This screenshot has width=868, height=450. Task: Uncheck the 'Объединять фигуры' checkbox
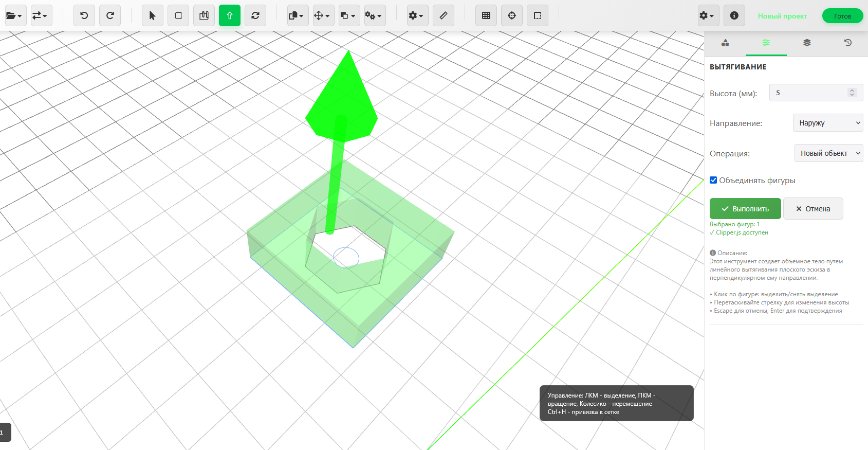pyautogui.click(x=713, y=180)
